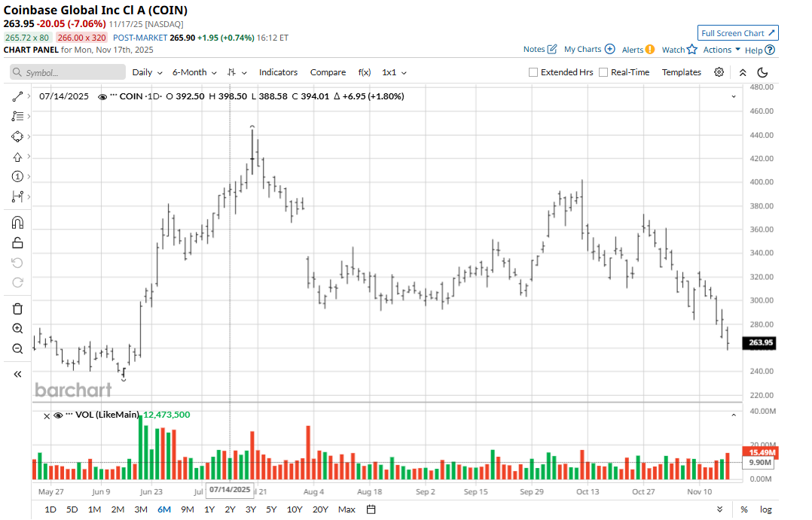Enable the Extended Hrs checkbox
The width and height of the screenshot is (812, 520).
pyautogui.click(x=533, y=72)
